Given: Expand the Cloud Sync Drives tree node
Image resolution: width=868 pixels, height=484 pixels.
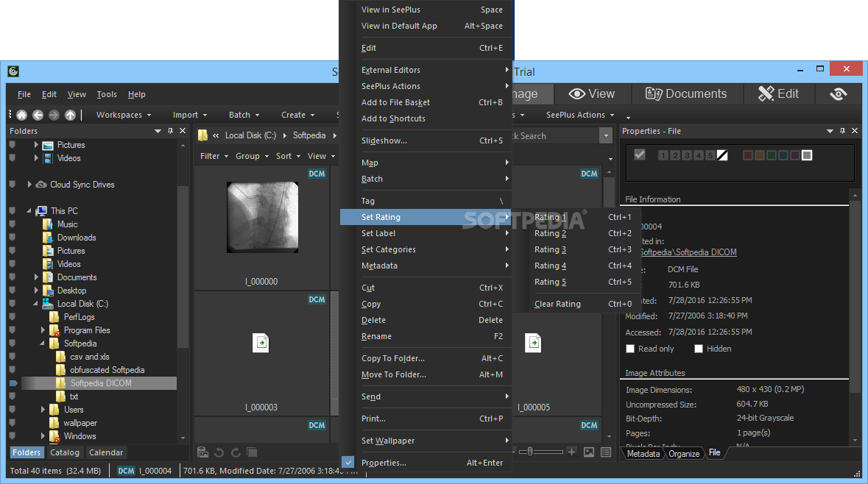Looking at the screenshot, I should [29, 184].
